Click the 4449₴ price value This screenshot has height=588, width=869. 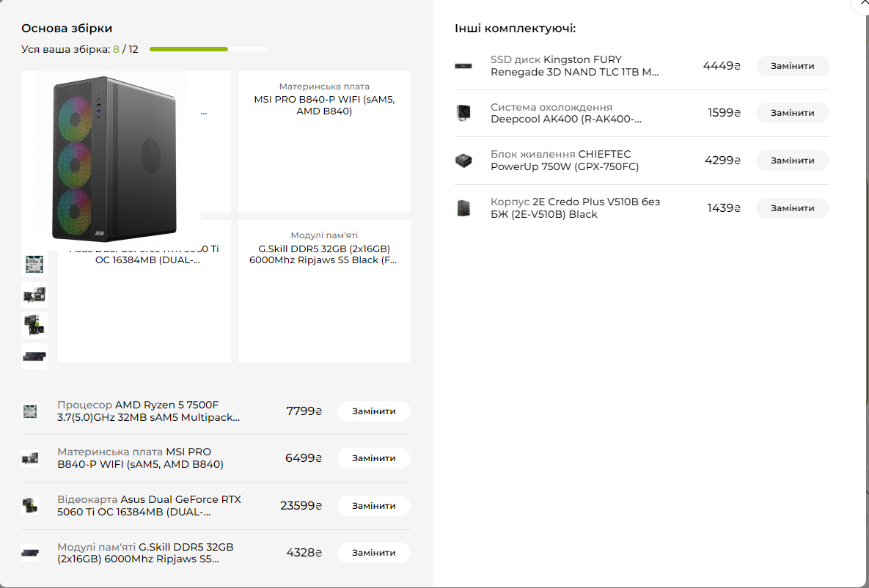pos(722,66)
